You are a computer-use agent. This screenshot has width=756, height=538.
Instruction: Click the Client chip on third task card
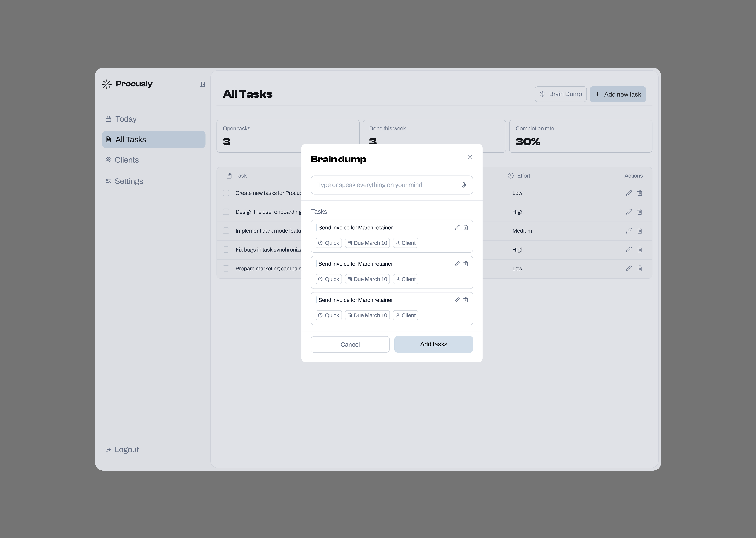(x=405, y=315)
